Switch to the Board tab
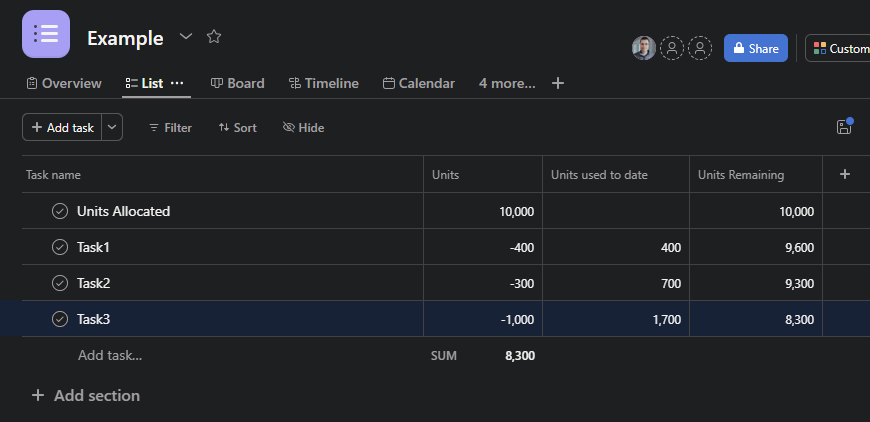The image size is (870, 422). (237, 83)
